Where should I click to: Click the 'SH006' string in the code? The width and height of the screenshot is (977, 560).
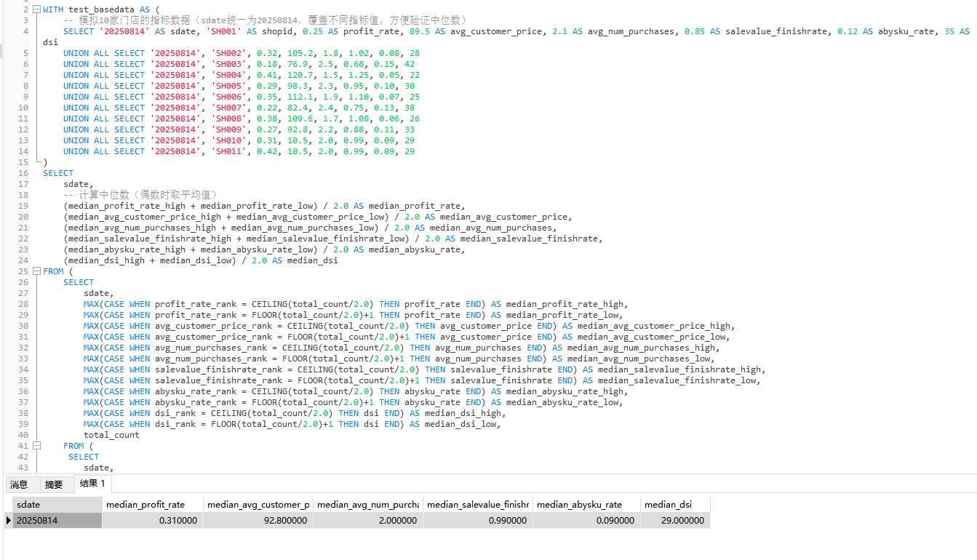(229, 97)
